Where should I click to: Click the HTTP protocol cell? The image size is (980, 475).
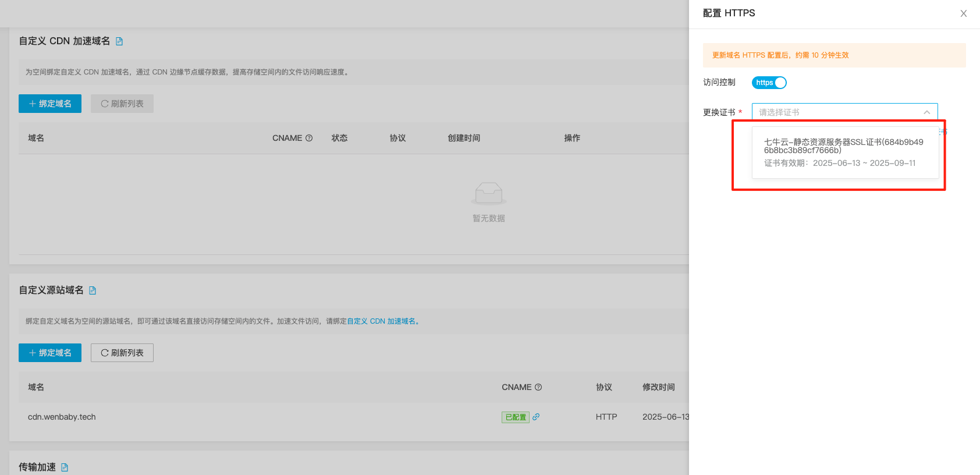click(606, 417)
